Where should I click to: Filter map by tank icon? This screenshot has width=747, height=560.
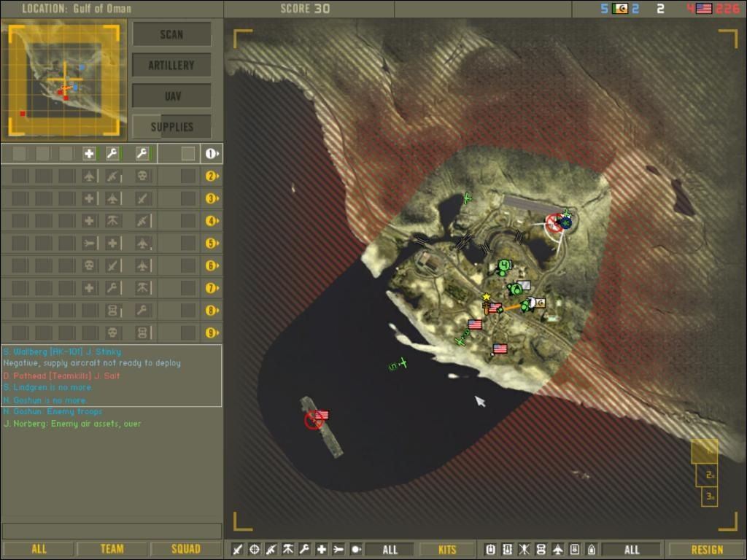[541, 550]
